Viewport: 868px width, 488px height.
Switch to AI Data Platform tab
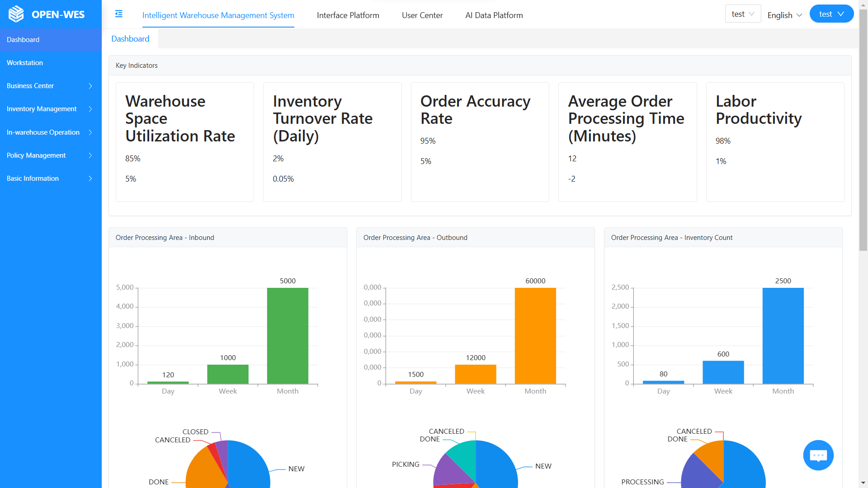pos(494,15)
